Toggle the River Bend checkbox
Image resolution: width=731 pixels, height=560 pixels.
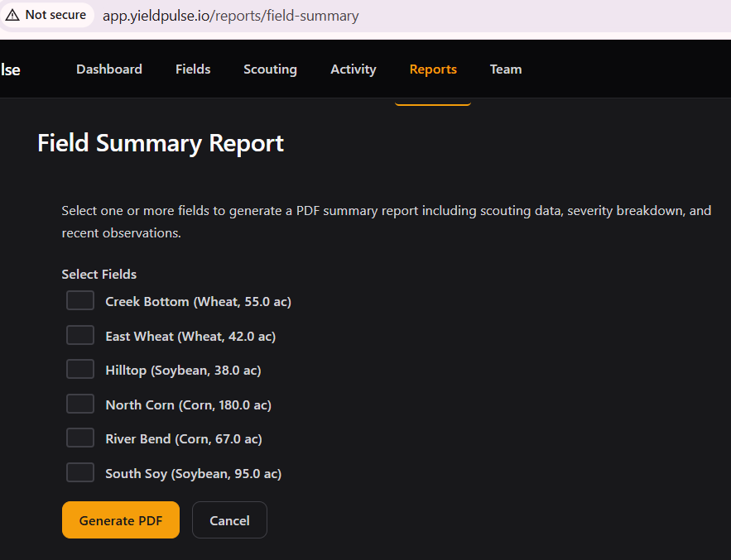(x=80, y=438)
